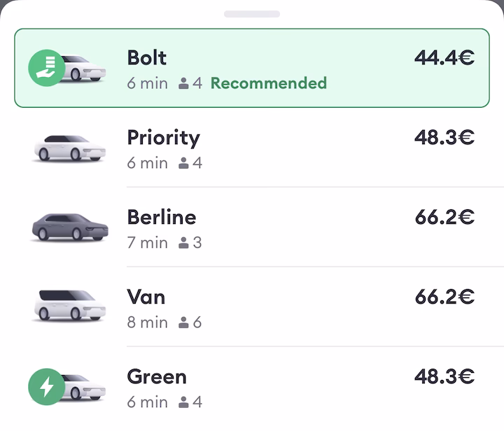Select the Priority ride option
The width and height of the screenshot is (504, 431).
(x=252, y=148)
